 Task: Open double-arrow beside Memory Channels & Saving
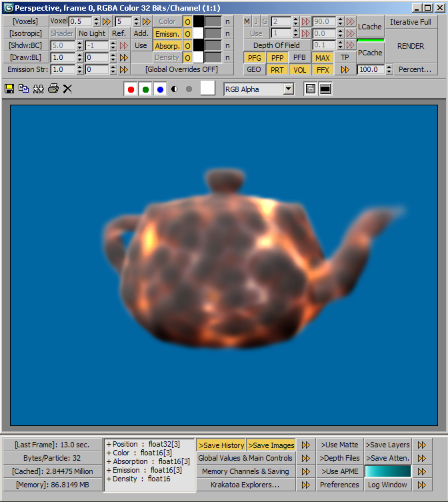pos(305,471)
